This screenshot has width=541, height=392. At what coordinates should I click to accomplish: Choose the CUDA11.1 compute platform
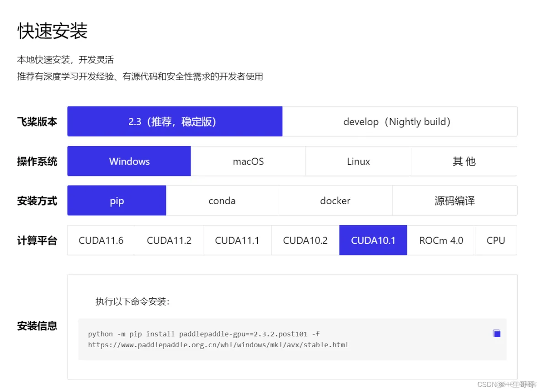tap(237, 240)
